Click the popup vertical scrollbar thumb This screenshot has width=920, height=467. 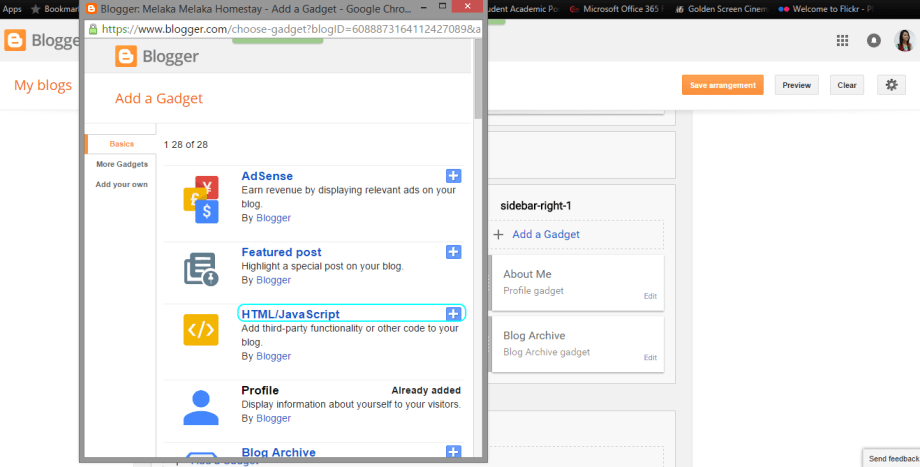[478, 79]
